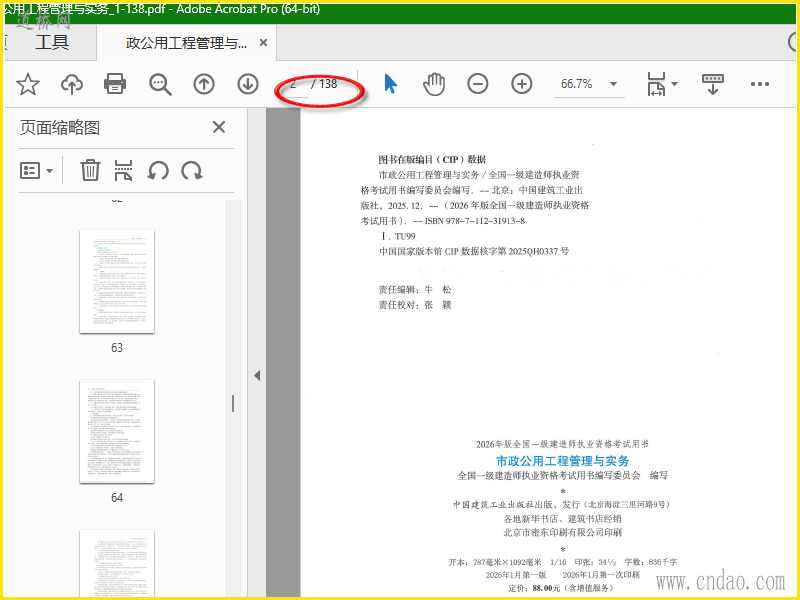This screenshot has width=800, height=600.
Task: Add the file to starred favorites
Action: tap(28, 84)
